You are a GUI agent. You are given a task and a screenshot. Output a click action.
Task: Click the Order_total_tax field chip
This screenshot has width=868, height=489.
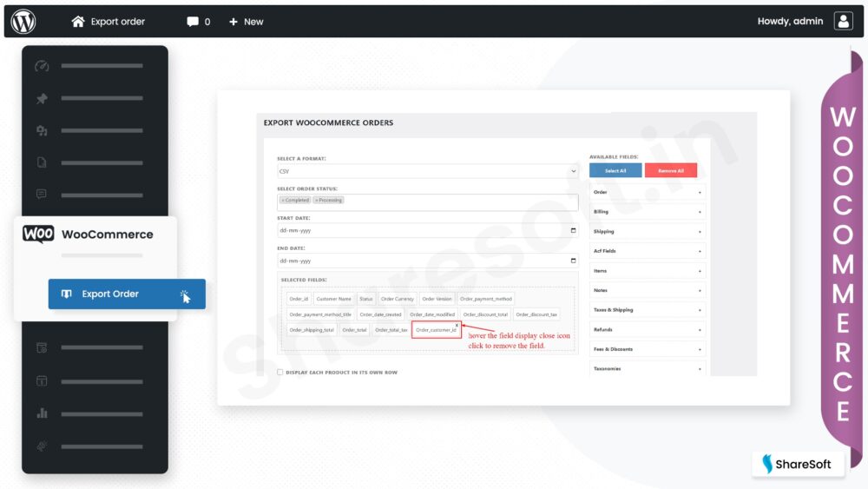(x=391, y=329)
